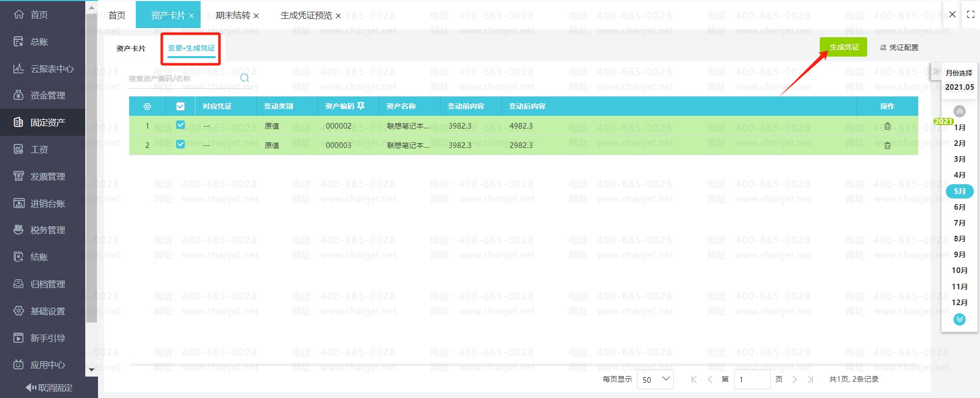
Task: Click the sidebar scrollbar thumb
Action: coord(91,168)
